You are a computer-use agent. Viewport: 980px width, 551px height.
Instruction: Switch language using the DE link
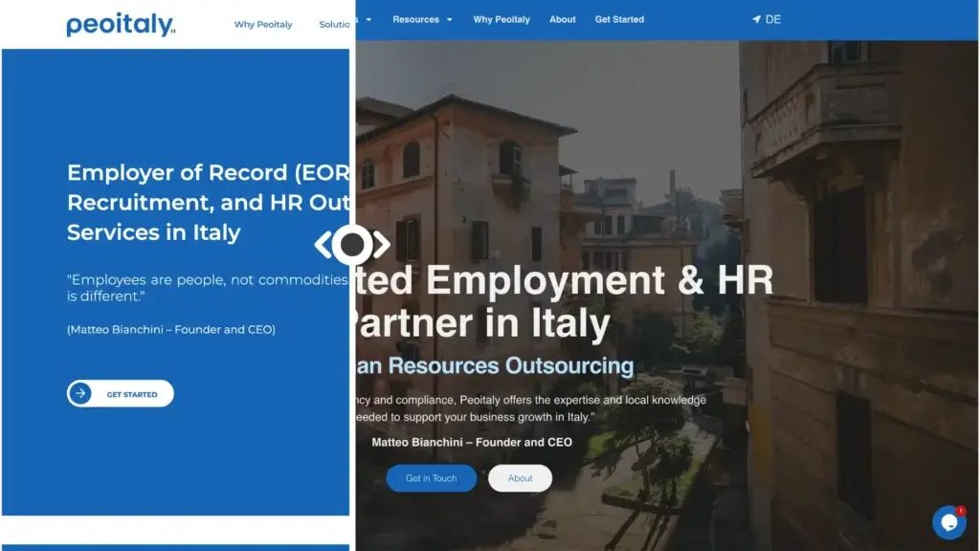click(773, 19)
